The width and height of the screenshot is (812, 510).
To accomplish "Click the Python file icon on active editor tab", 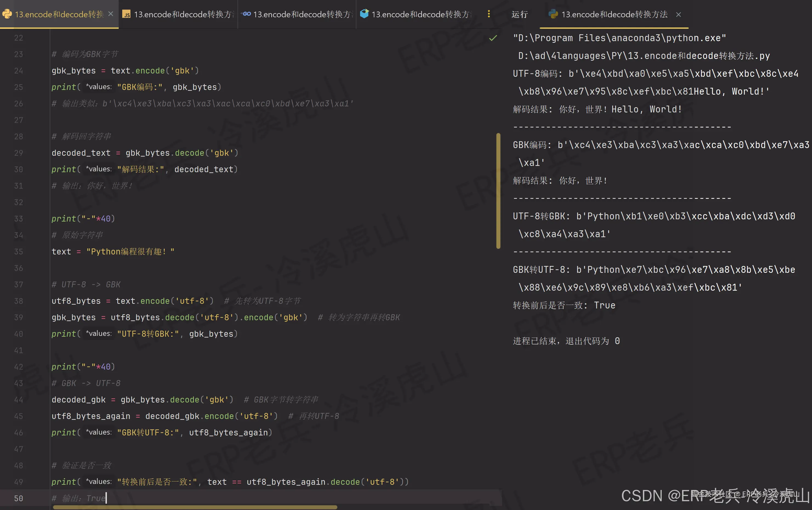I will [x=7, y=14].
